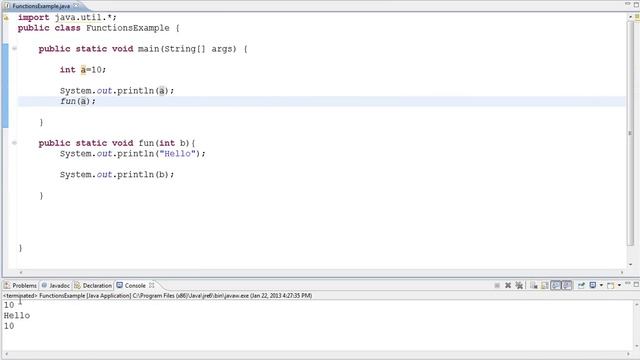Maximize the Console panel

[x=636, y=284]
